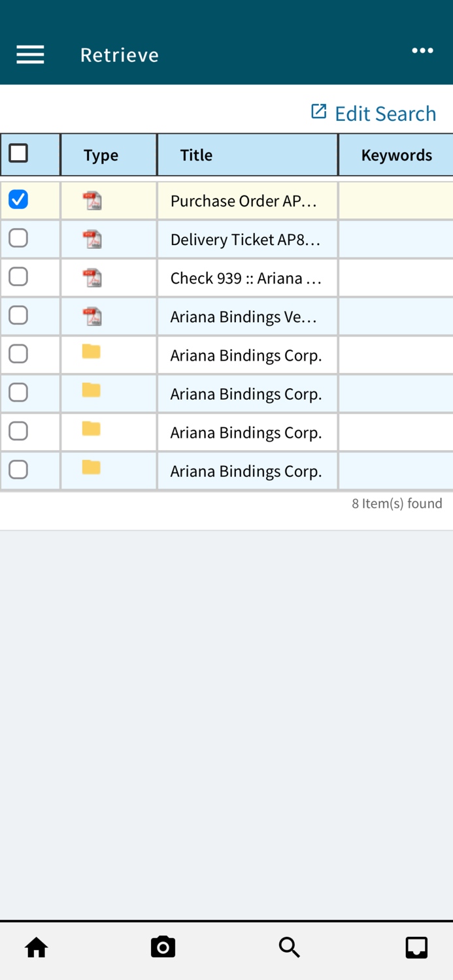Tap the Home icon in bottom bar

pos(36,947)
